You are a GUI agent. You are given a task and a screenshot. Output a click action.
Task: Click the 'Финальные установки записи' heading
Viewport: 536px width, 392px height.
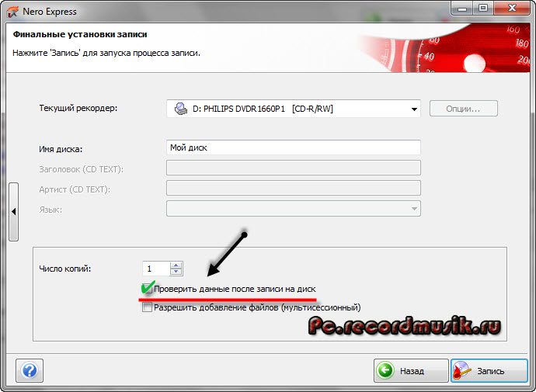(x=80, y=34)
